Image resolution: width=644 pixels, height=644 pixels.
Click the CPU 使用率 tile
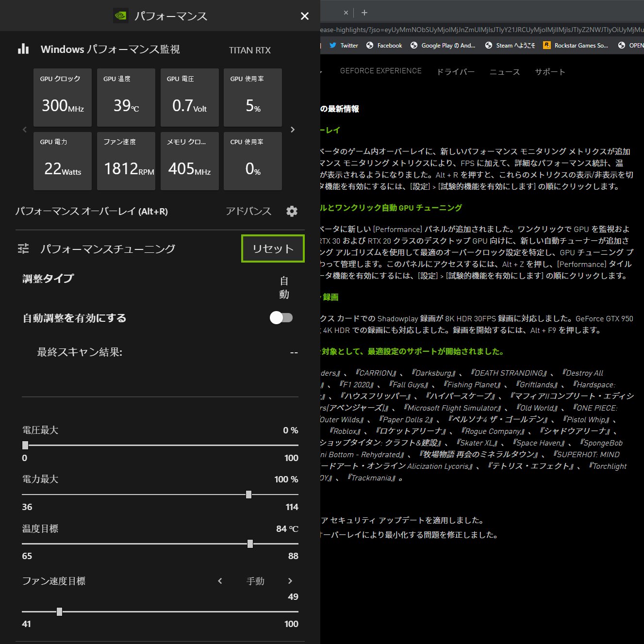(x=253, y=161)
